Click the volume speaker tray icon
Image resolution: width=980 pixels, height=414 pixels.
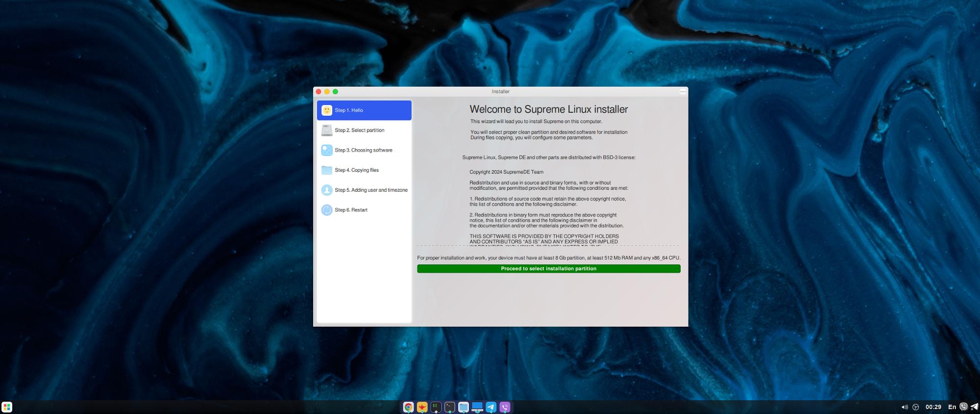(x=904, y=407)
